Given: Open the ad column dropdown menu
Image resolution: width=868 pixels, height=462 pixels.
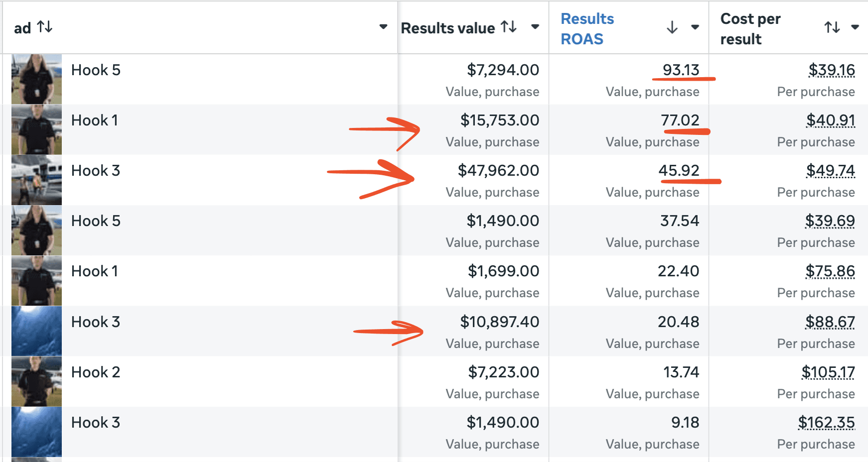Looking at the screenshot, I should click(x=383, y=27).
